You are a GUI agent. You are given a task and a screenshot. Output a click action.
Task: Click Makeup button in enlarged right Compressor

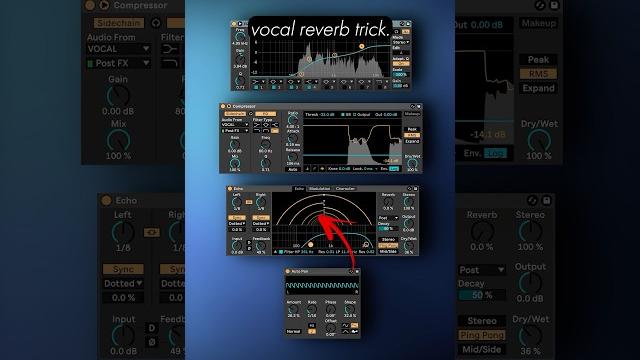click(538, 23)
